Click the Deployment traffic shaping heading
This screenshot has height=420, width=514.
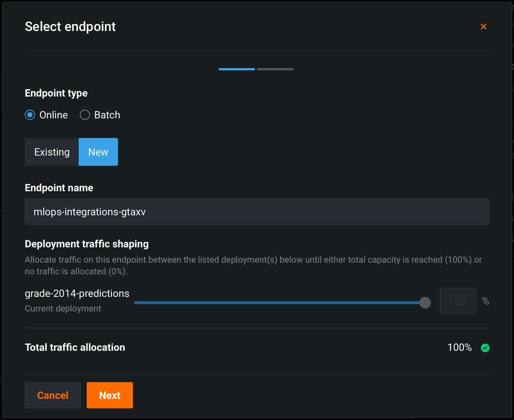point(87,244)
